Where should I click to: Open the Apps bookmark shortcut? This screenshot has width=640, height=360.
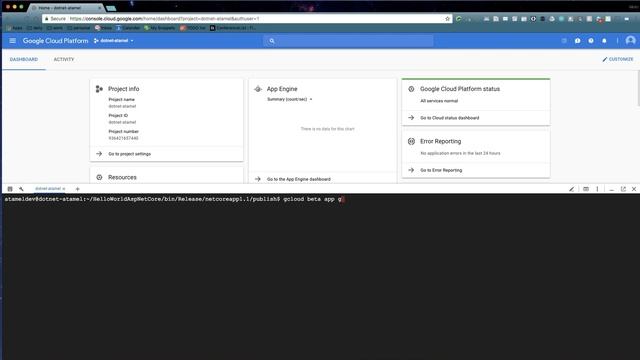(14, 28)
